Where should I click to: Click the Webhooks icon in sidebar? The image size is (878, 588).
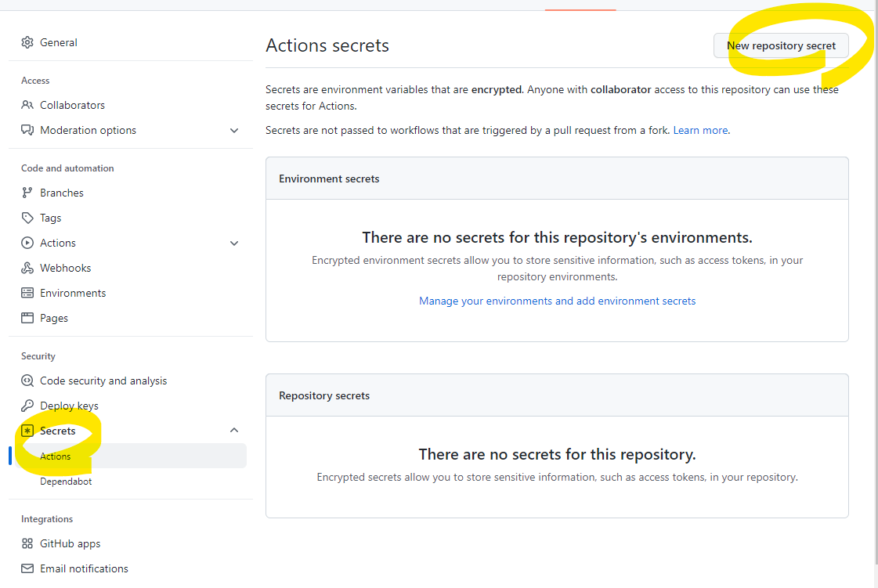pyautogui.click(x=27, y=268)
